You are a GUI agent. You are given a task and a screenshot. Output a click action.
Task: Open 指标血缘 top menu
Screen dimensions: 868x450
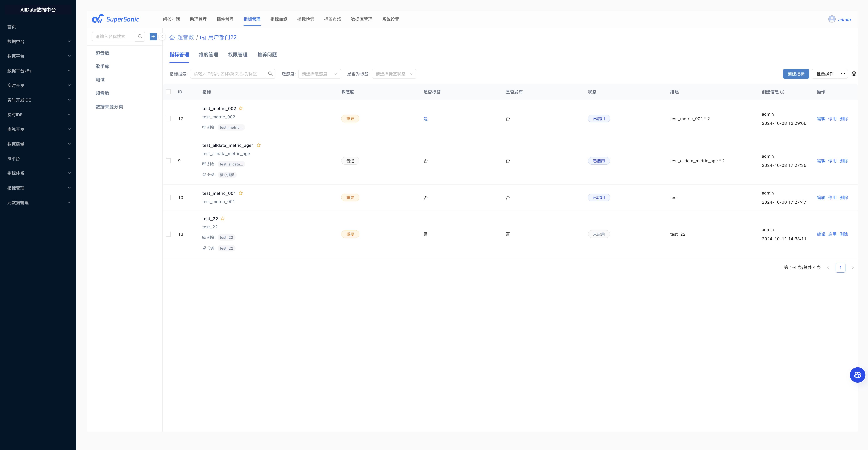tap(279, 19)
